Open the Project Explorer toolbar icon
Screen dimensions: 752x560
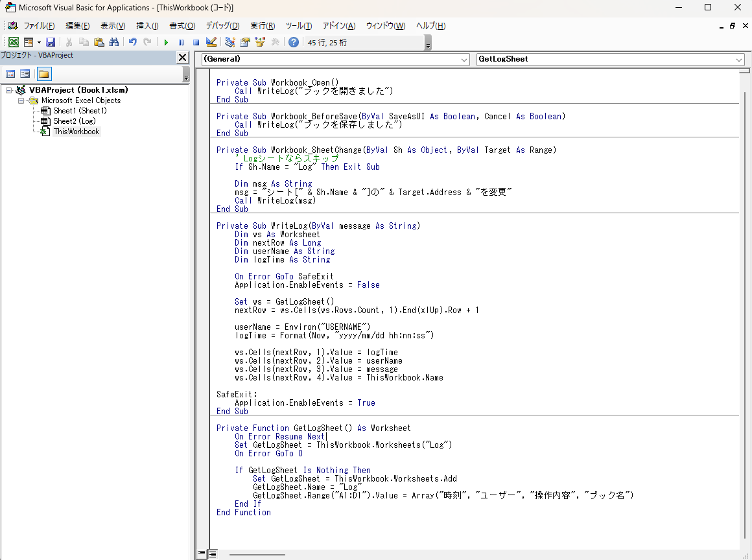229,42
